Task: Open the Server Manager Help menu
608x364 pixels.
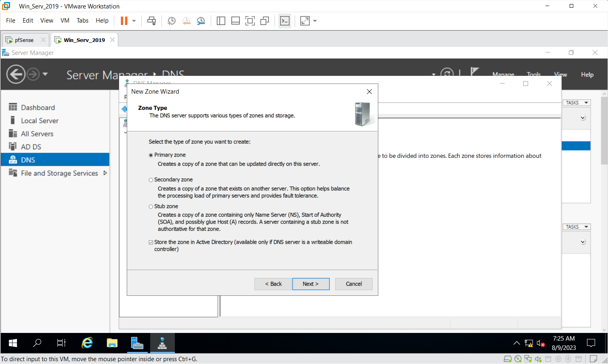Action: pyautogui.click(x=587, y=75)
